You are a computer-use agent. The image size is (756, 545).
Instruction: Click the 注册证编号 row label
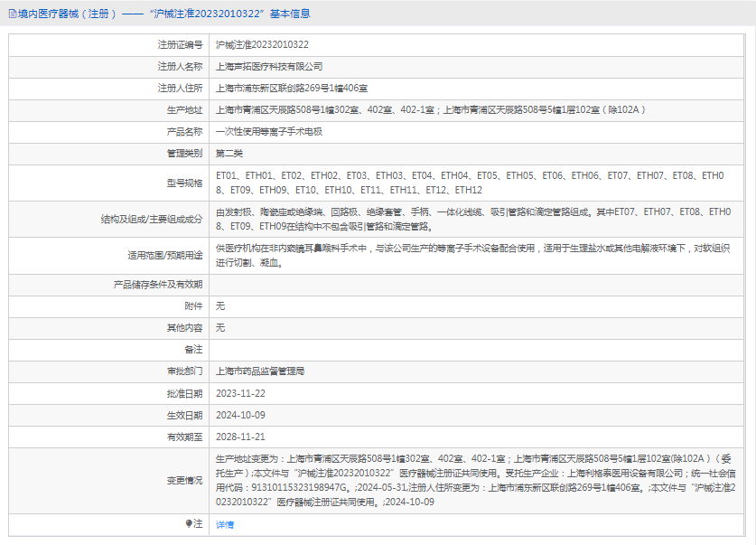point(181,45)
